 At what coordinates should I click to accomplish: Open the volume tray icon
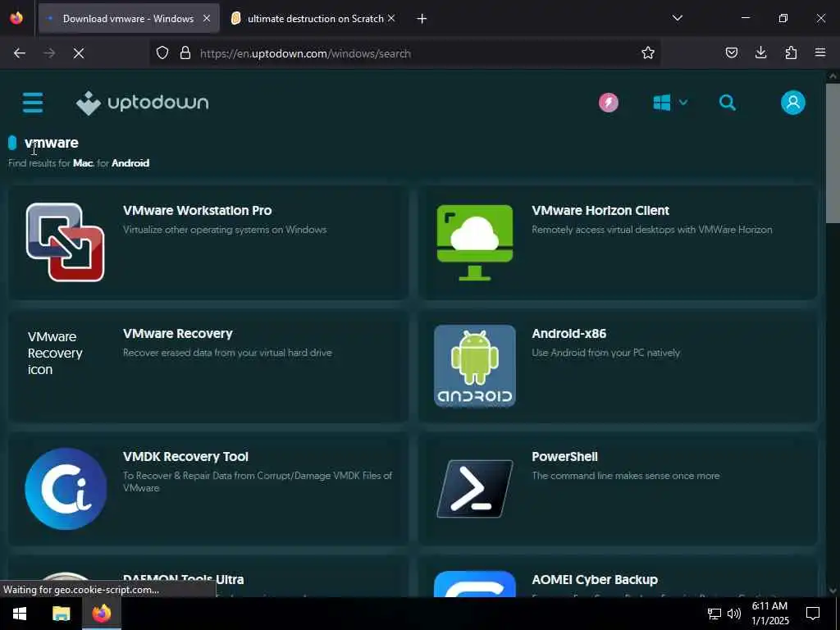pyautogui.click(x=733, y=614)
